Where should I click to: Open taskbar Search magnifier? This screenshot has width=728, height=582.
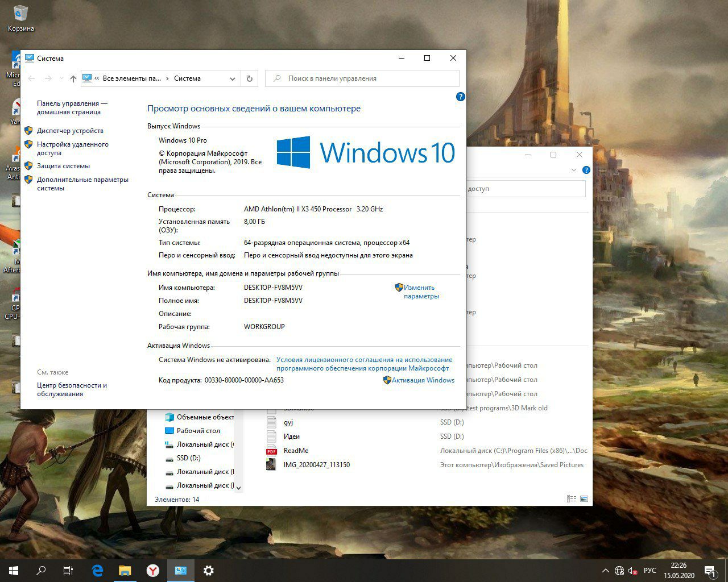[x=41, y=571]
